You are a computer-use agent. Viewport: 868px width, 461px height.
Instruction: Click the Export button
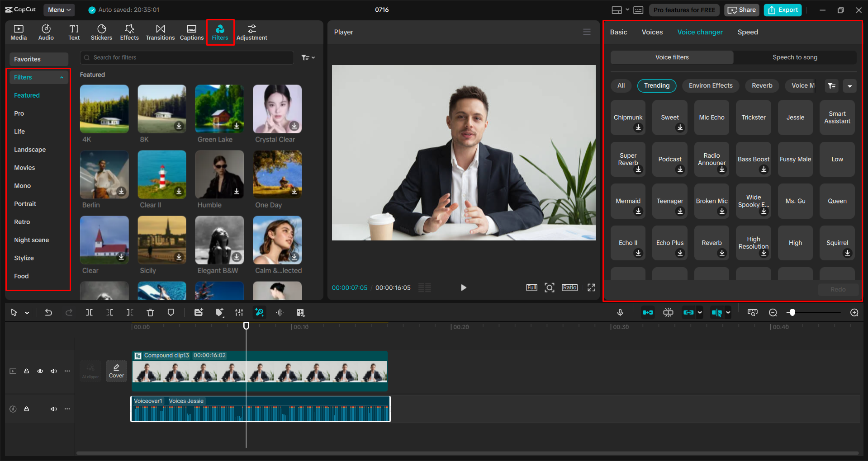click(x=783, y=10)
